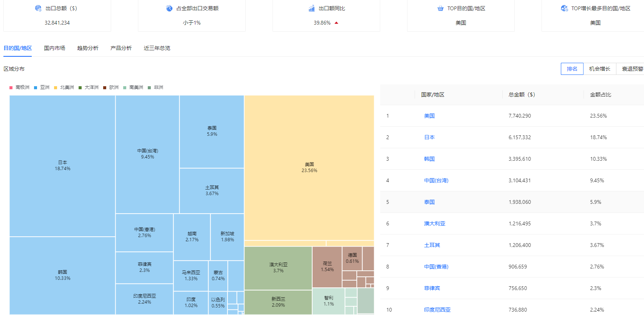Screen dimensions: 644x315
Task: Click the 区域分布 section heading
Action: tap(14, 69)
